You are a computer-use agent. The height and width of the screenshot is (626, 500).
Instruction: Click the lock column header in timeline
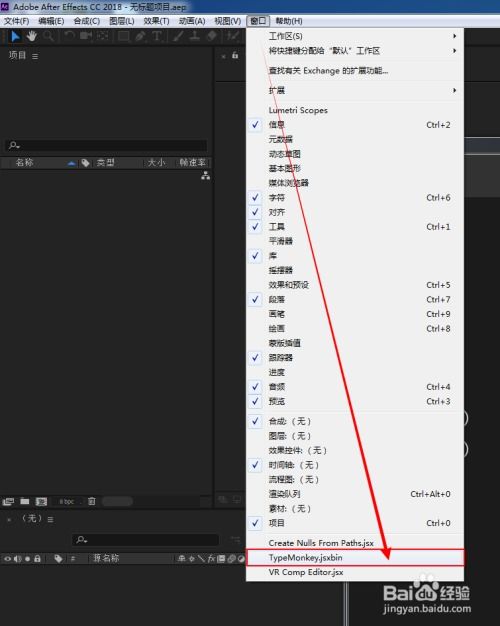(37, 559)
